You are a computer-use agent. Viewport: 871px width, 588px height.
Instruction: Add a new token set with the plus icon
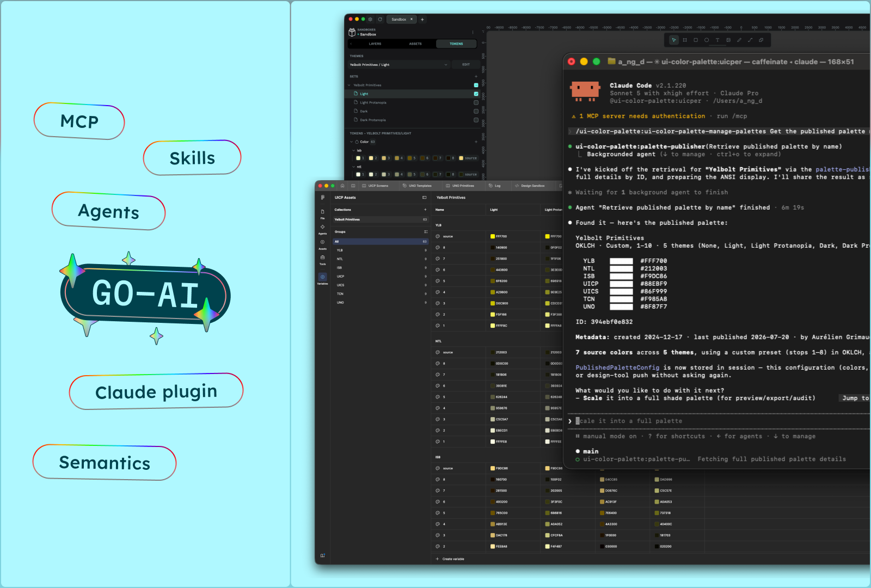point(476,76)
